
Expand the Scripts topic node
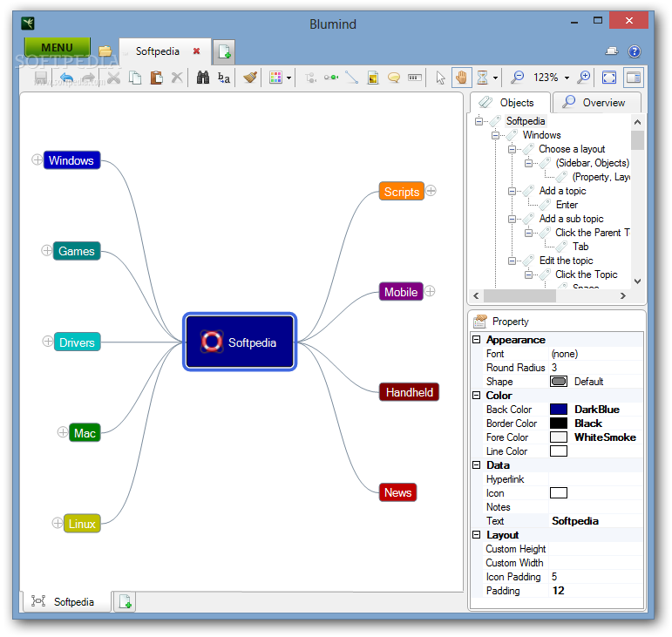431,191
